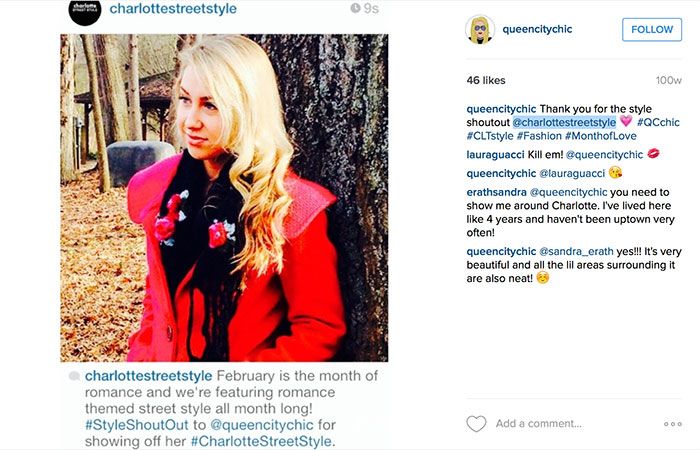Click the clock icon beside 9s
This screenshot has height=450, width=700.
pos(355,8)
